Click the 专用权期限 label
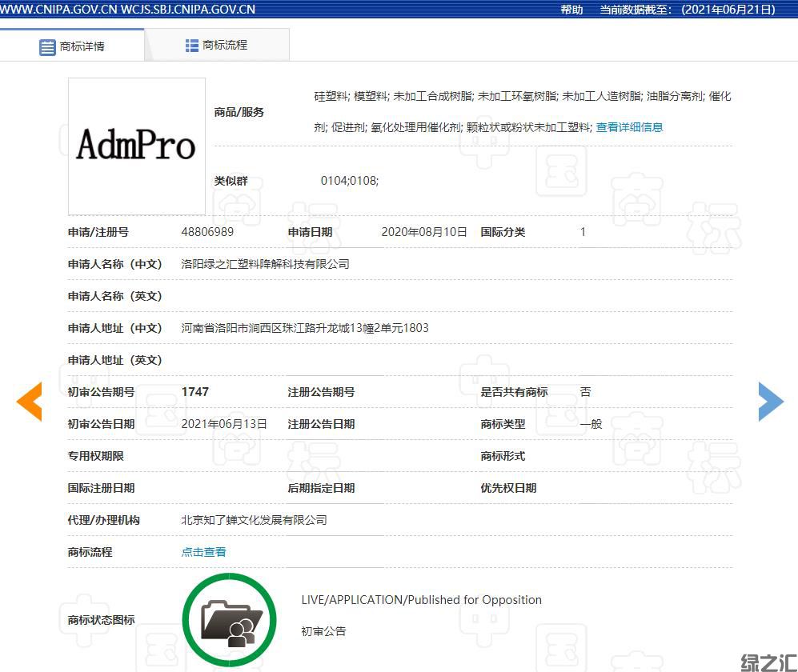Screen dimensions: 798x672 click(x=96, y=456)
